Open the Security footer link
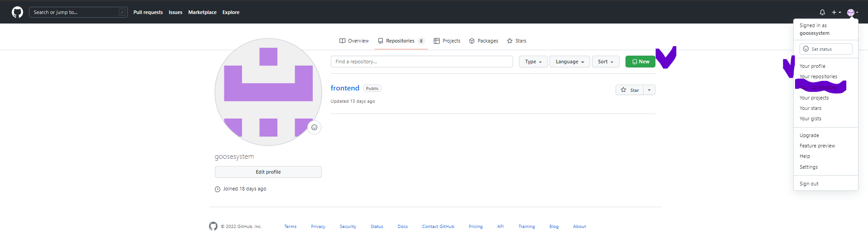This screenshot has height=242, width=868. pyautogui.click(x=348, y=227)
